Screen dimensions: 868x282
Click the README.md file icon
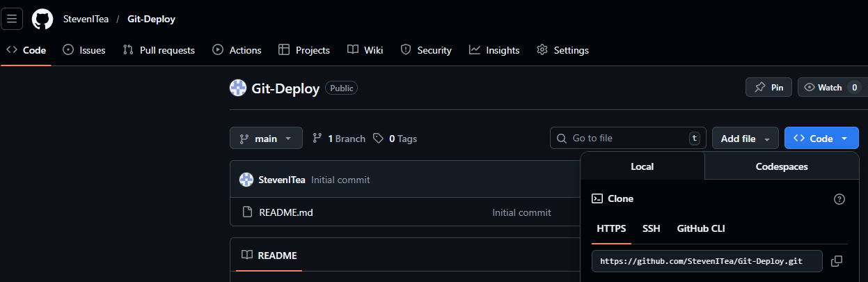[x=247, y=212]
